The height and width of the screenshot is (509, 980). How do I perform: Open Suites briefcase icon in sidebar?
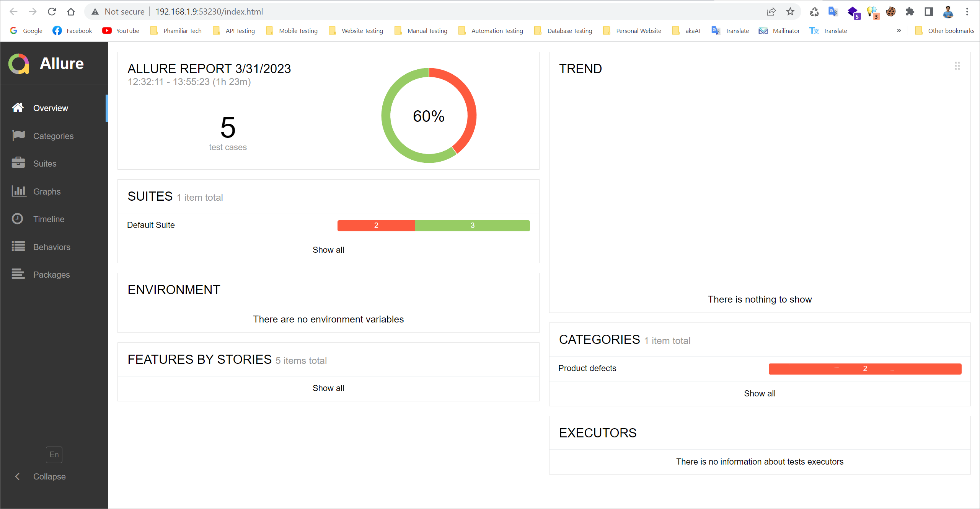[18, 163]
